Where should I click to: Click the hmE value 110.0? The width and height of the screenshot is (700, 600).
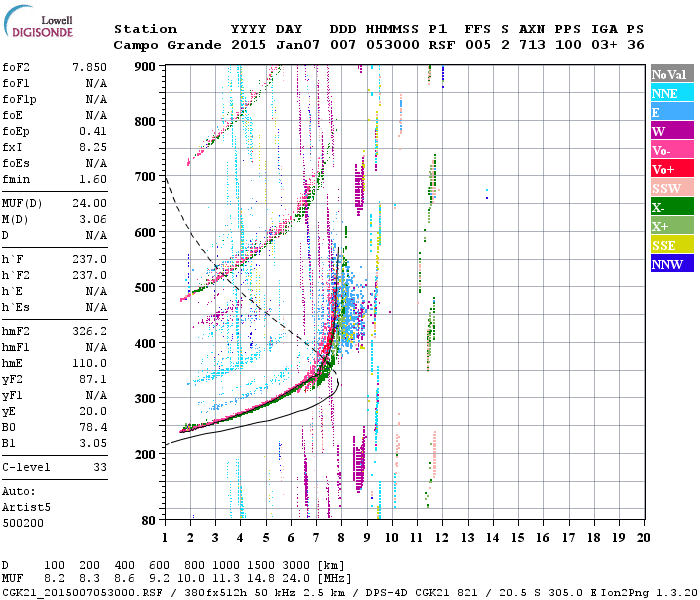89,363
